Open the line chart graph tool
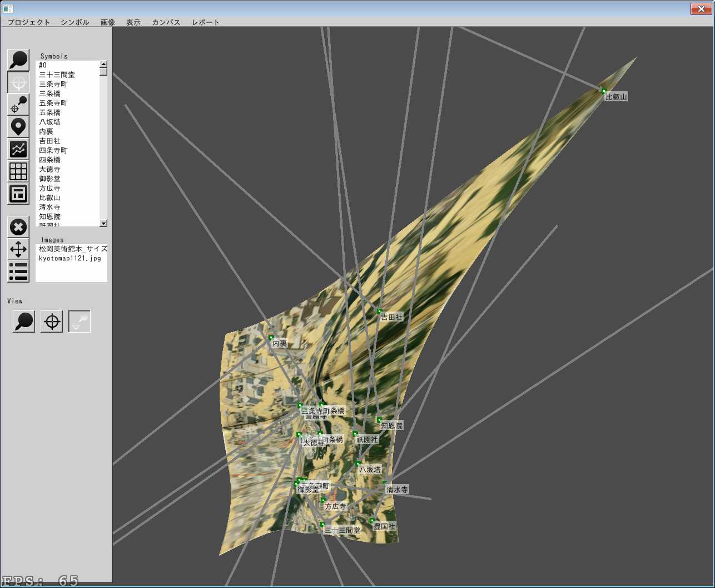 point(18,149)
